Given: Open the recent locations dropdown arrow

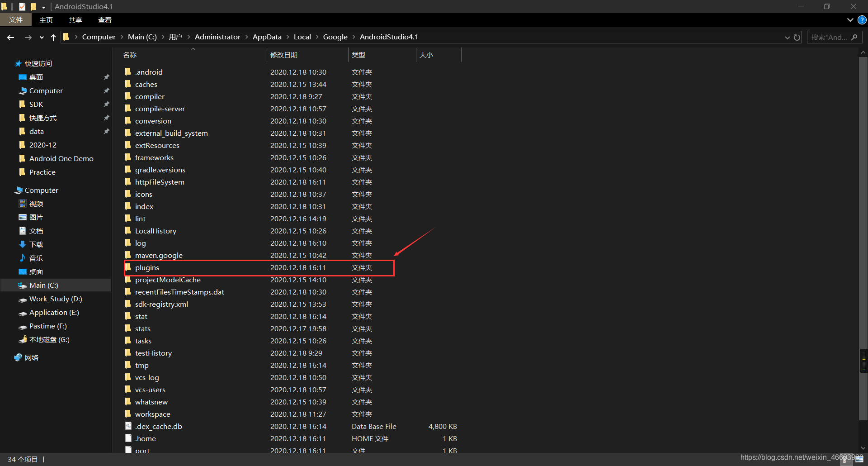Looking at the screenshot, I should click(x=42, y=38).
